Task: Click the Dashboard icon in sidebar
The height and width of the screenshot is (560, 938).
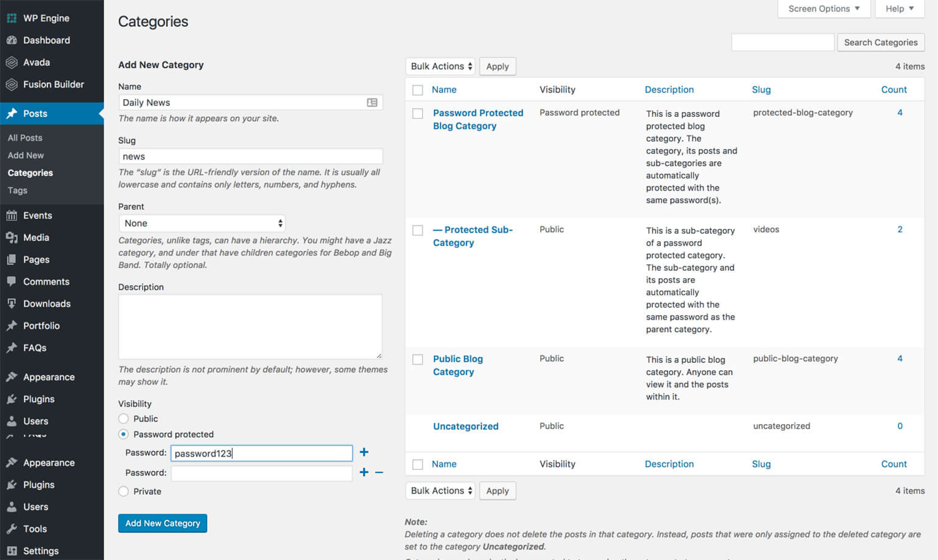Action: (12, 40)
